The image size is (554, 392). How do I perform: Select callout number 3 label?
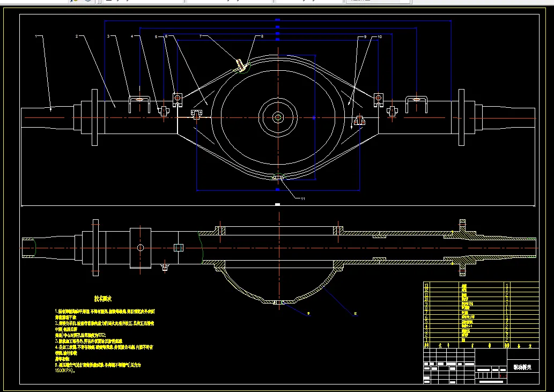(x=108, y=36)
